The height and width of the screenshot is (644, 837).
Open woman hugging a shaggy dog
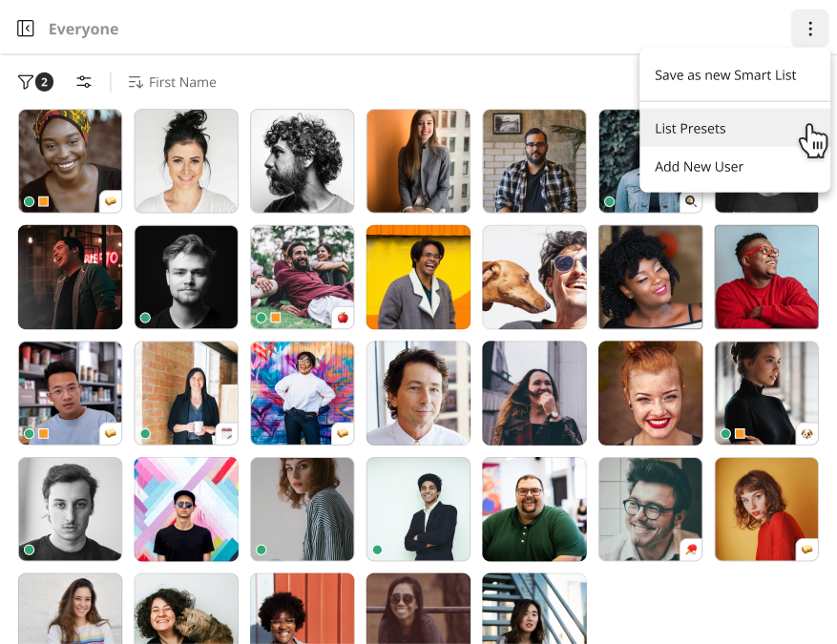186,609
